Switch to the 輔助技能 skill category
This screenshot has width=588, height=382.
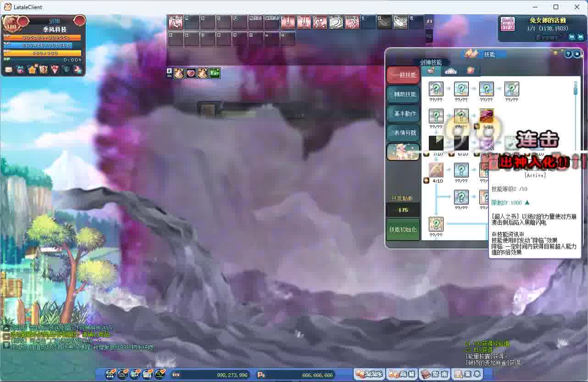403,94
